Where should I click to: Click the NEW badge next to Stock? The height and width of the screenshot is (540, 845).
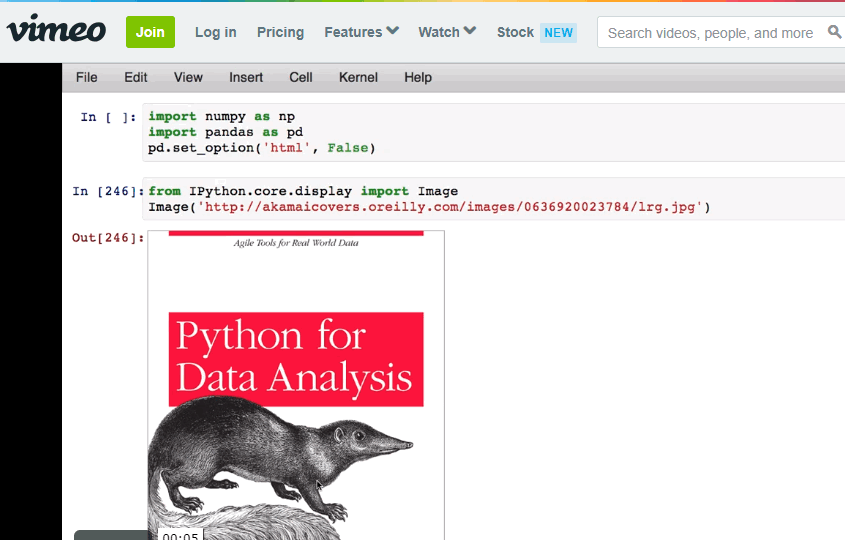click(x=558, y=33)
